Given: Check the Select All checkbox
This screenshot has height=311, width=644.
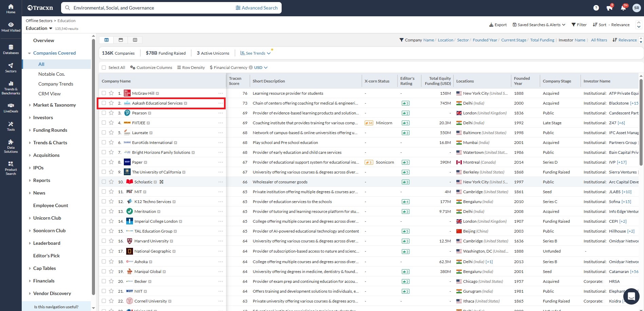Looking at the screenshot, I should click(104, 68).
